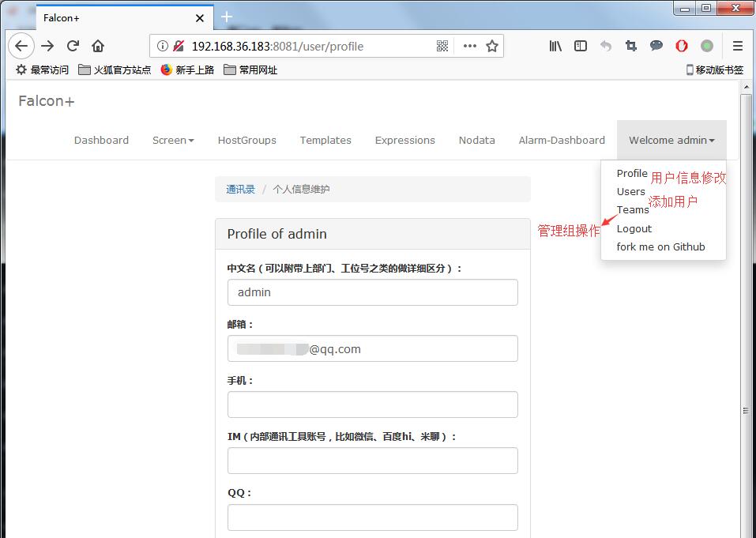Click the back navigation arrow

pos(21,46)
